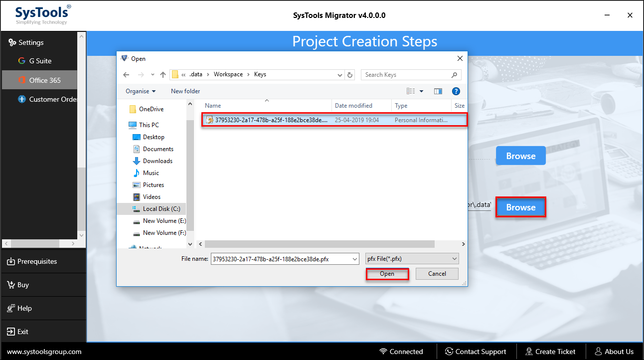Expand the address bar path dropdown

[340, 75]
